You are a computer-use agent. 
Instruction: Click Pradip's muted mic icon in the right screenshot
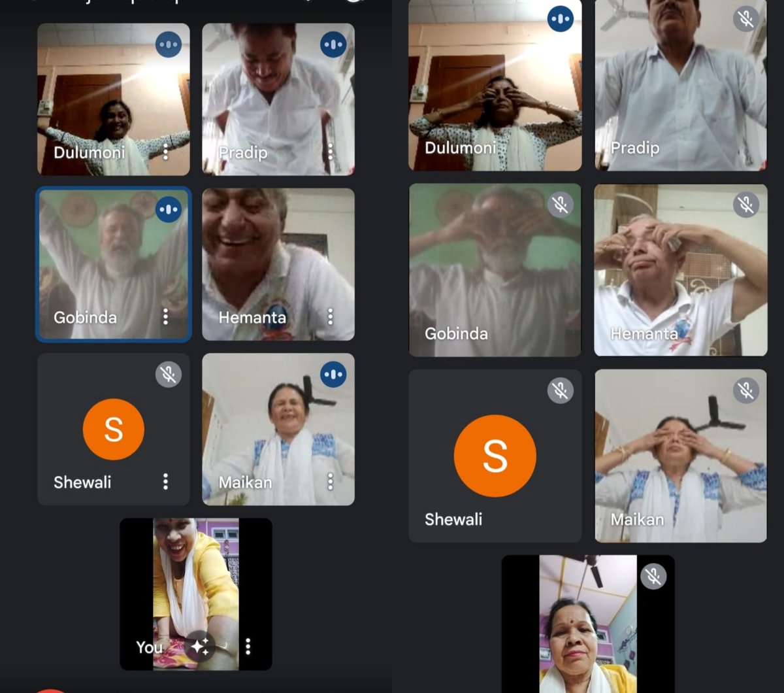click(746, 18)
